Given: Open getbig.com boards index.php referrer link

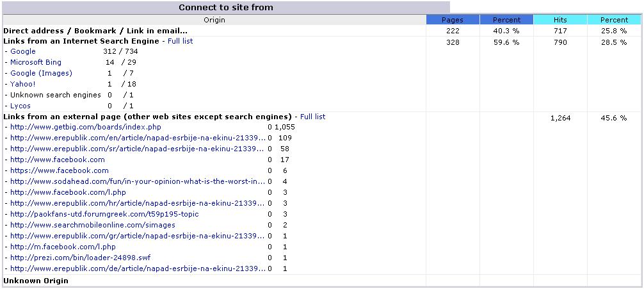Looking at the screenshot, I should point(85,128).
